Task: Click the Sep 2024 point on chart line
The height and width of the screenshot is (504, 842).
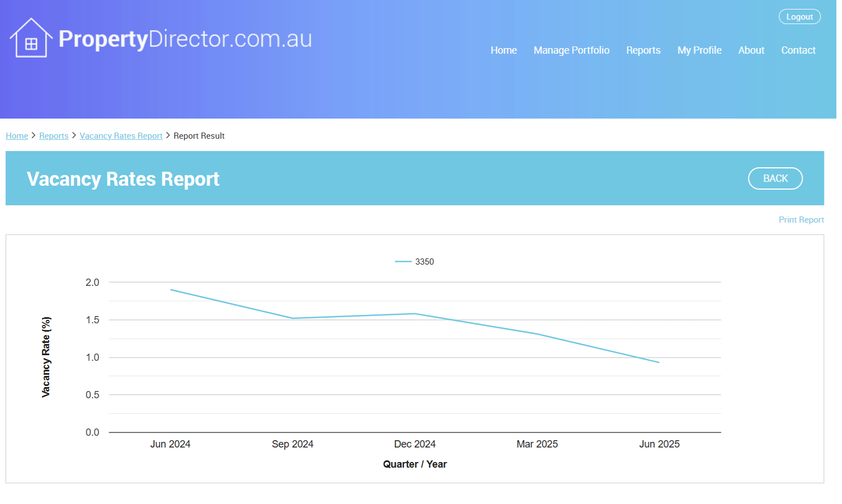Action: coord(293,318)
